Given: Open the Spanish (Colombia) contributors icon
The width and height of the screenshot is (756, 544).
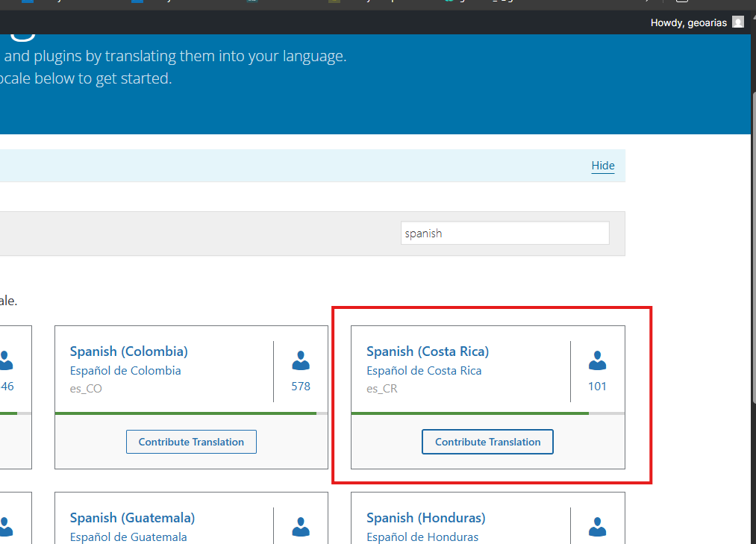Looking at the screenshot, I should click(x=301, y=362).
